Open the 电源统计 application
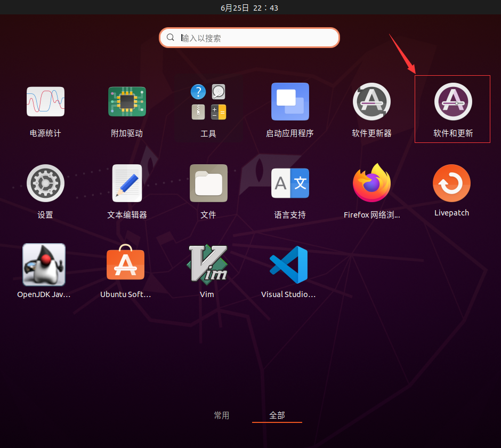 tap(45, 109)
